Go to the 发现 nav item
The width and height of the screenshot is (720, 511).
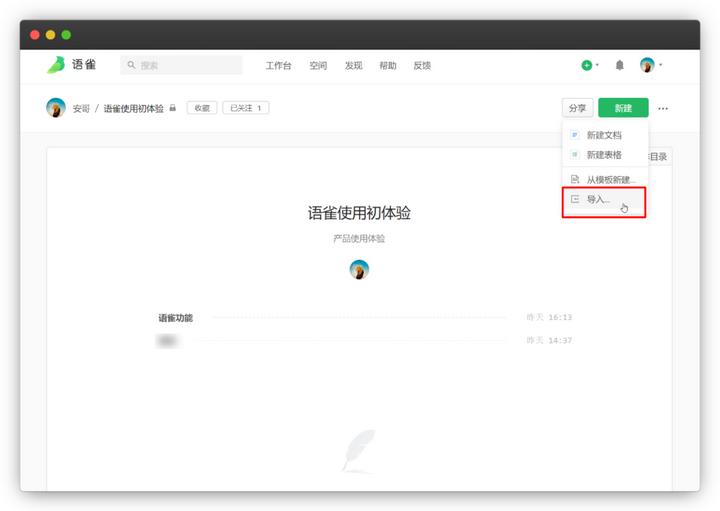(x=354, y=66)
